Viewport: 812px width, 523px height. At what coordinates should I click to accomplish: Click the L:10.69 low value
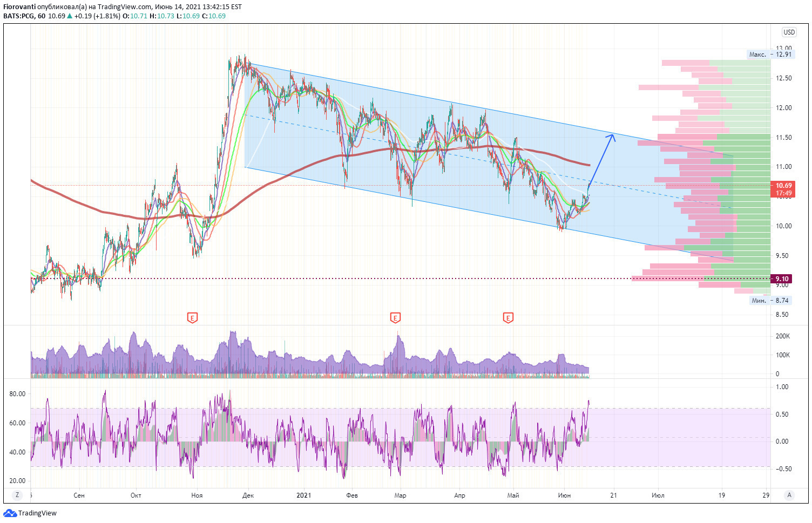188,16
